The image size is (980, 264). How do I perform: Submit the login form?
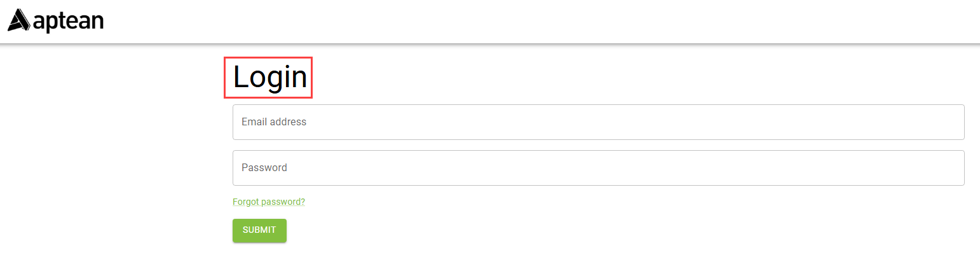point(259,230)
